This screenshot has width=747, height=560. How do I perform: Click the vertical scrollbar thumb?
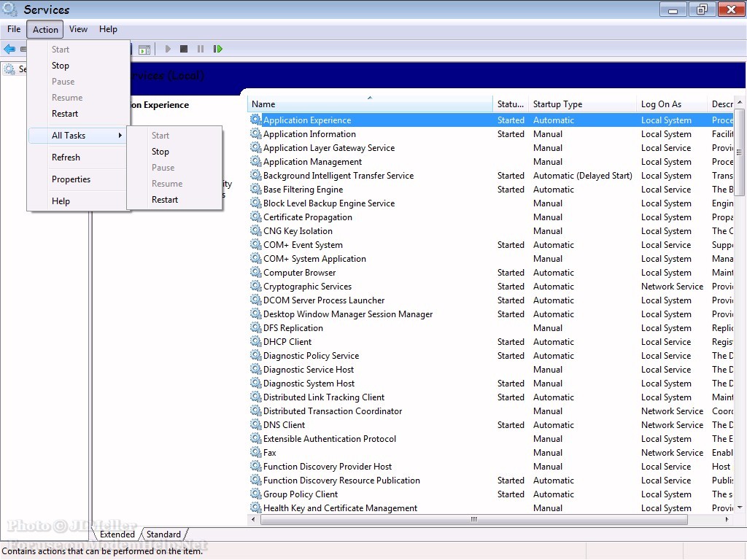point(740,152)
